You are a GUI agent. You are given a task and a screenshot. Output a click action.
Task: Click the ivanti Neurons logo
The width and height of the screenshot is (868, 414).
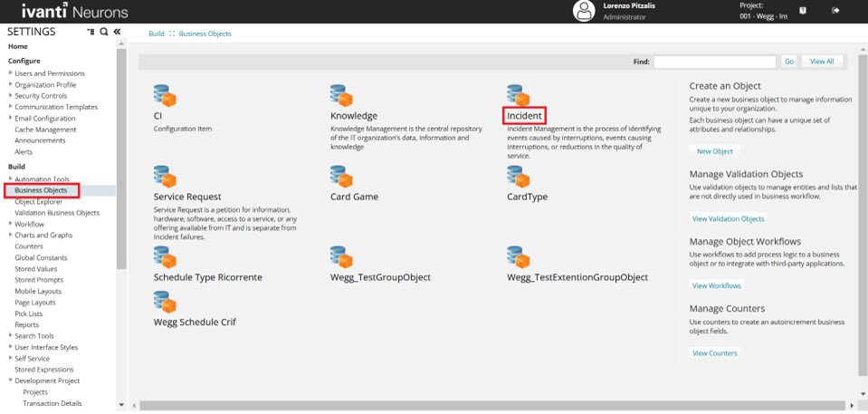tap(75, 11)
